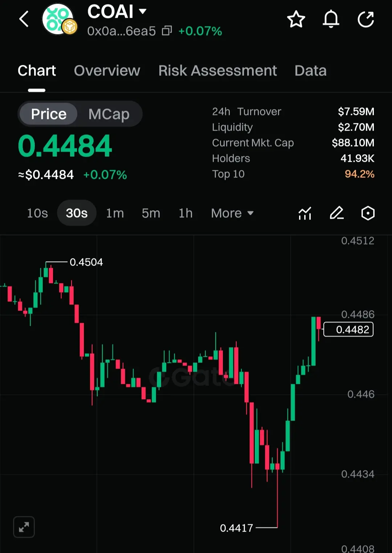The width and height of the screenshot is (392, 553).
Task: Tap the Top 10 percentage 94.2%
Action: 360,174
